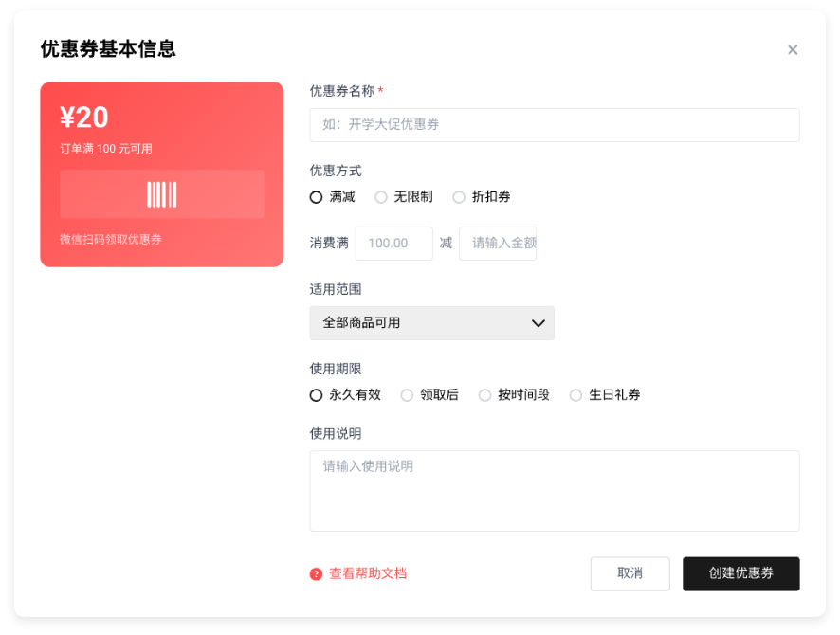The width and height of the screenshot is (840, 635).
Task: Choose 领取后 validity option
Action: (408, 395)
